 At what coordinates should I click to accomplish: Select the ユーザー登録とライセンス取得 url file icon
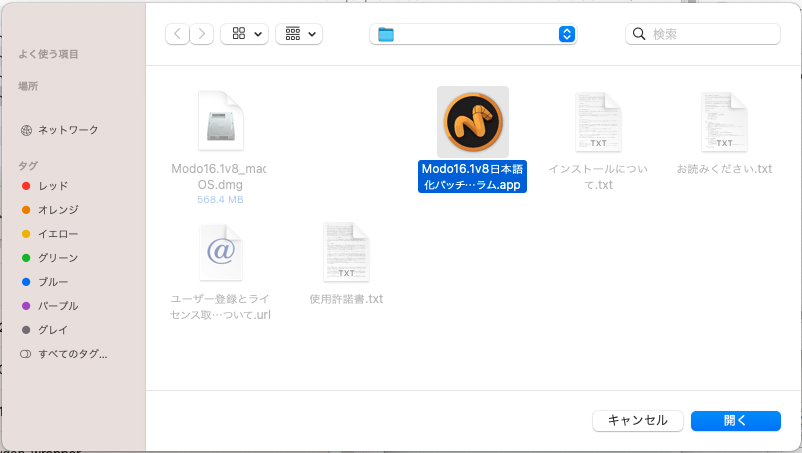220,252
